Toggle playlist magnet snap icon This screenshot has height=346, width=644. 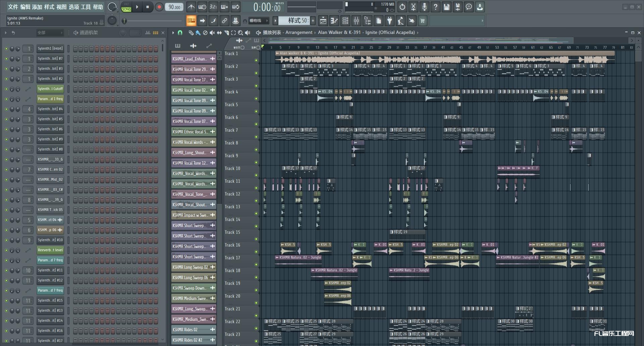point(180,33)
